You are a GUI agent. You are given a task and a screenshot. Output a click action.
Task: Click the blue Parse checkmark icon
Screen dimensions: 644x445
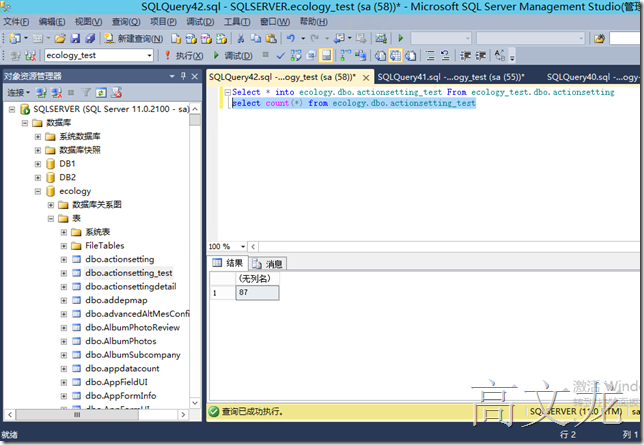click(281, 55)
